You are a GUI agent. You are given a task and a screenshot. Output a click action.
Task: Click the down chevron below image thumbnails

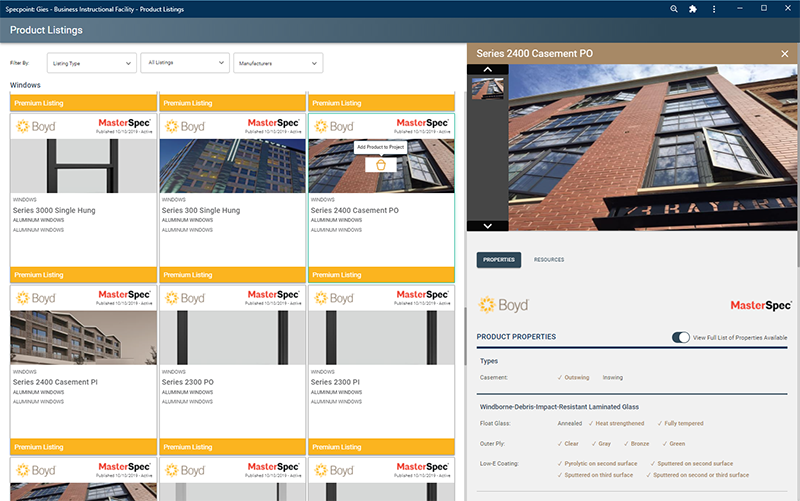tap(487, 226)
